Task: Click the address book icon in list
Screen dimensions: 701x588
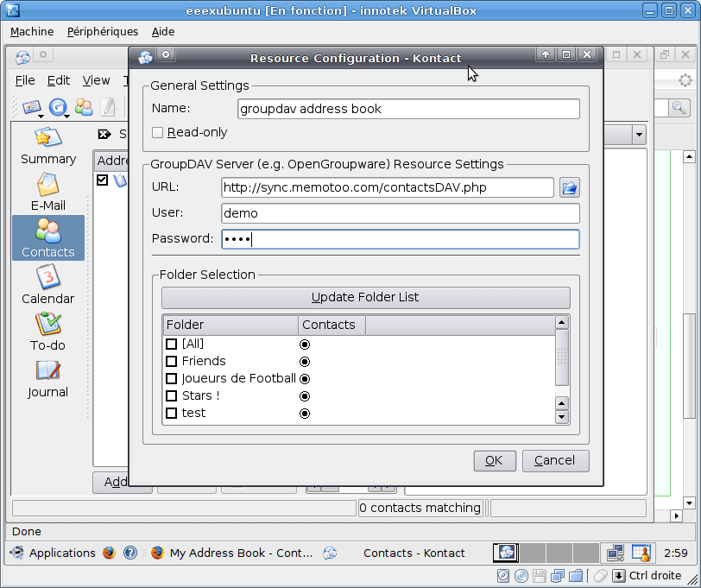Action: click(x=120, y=180)
